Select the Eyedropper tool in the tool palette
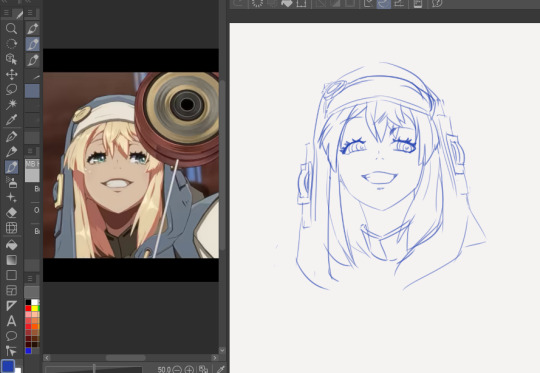The height and width of the screenshot is (373, 540). [11, 120]
